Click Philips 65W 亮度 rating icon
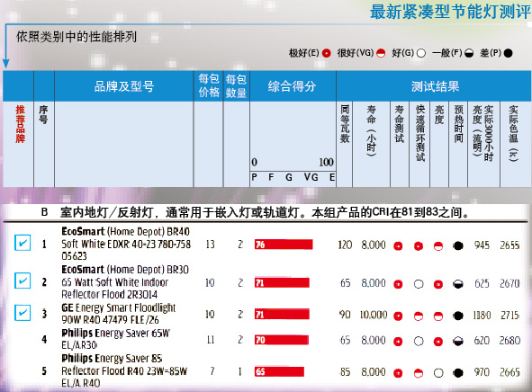 click(x=438, y=341)
